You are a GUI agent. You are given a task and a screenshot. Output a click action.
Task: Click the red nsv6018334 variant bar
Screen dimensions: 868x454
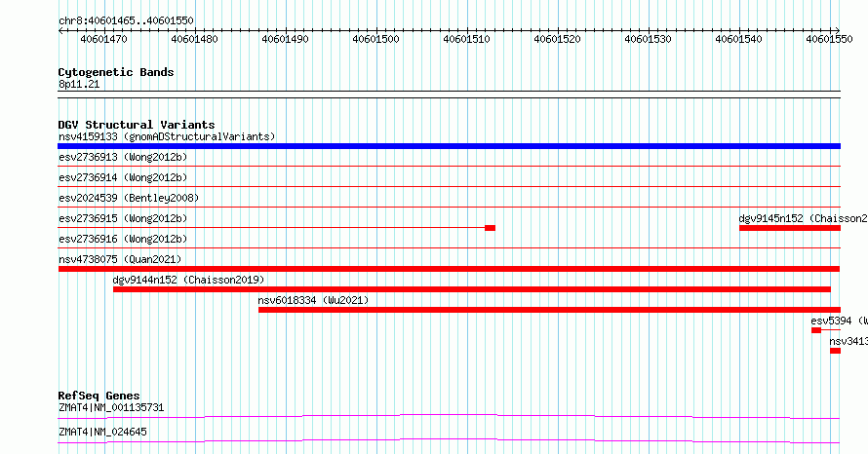tap(549, 310)
